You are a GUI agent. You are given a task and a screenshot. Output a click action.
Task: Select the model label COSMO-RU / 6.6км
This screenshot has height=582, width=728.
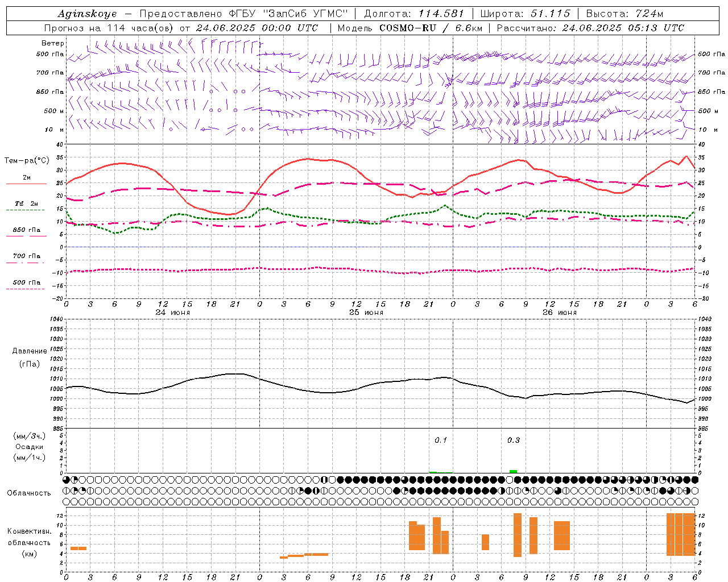(x=432, y=28)
